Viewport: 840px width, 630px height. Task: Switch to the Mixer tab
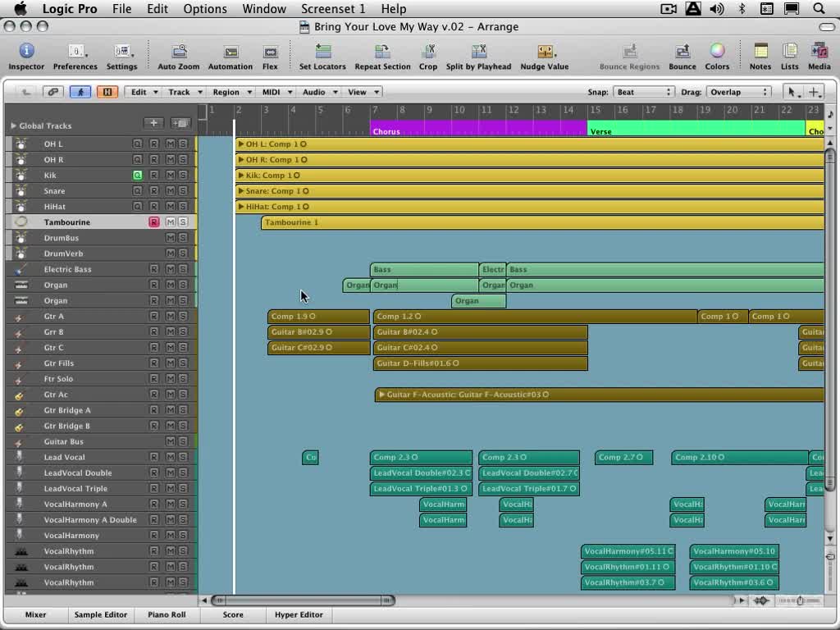click(x=36, y=614)
